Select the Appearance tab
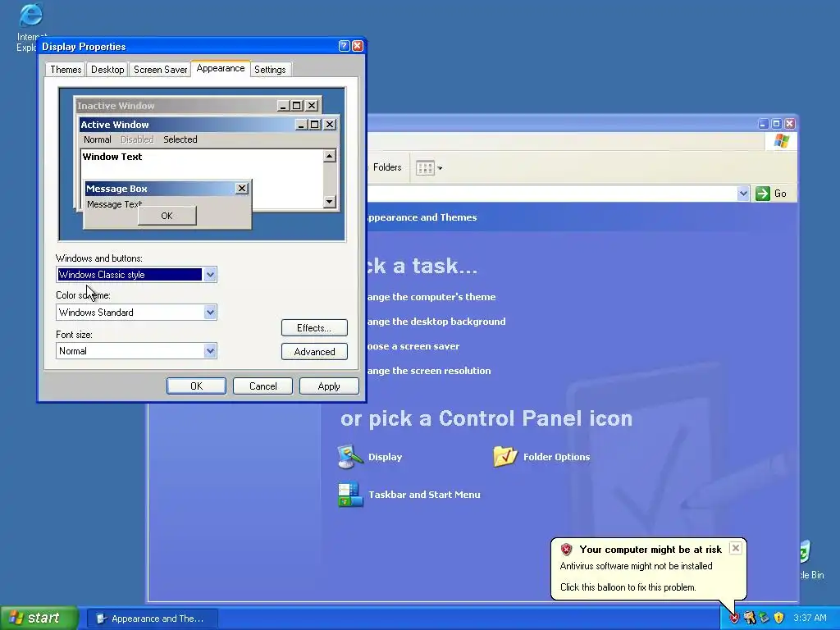 click(220, 69)
